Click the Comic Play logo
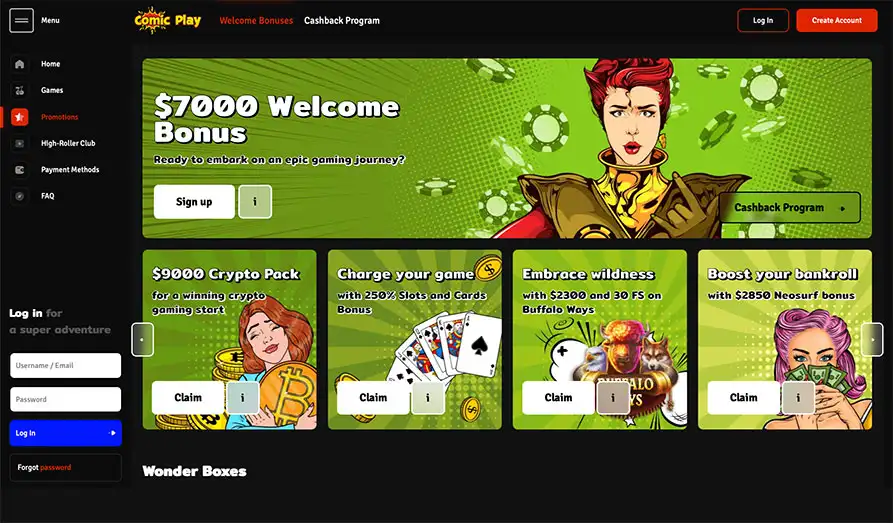The height and width of the screenshot is (523, 893). click(x=167, y=21)
